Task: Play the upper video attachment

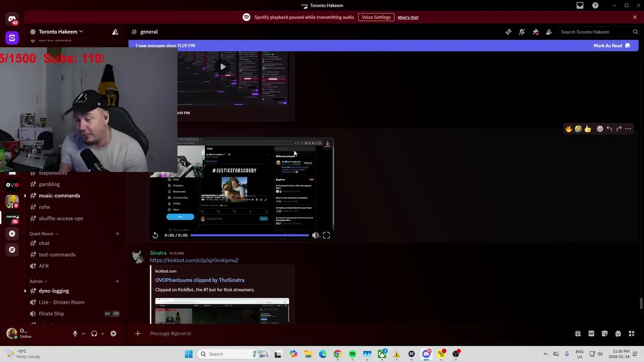Action: 223,67
